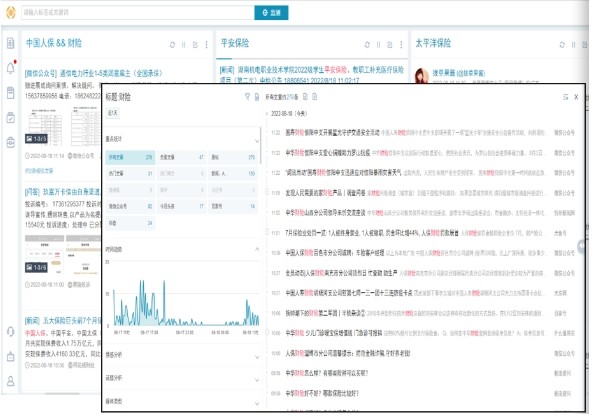
Task: Select the statistic cell showing 47
Action: (181, 157)
